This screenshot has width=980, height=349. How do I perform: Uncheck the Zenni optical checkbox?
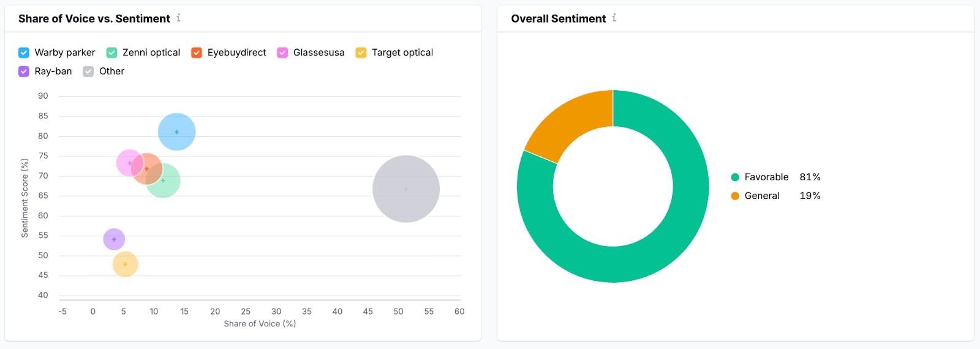tap(112, 53)
